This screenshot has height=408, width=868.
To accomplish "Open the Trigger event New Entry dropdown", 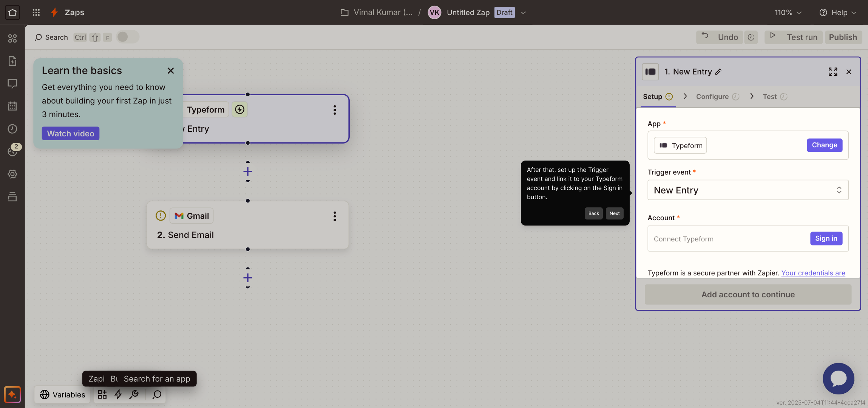I will click(x=748, y=190).
